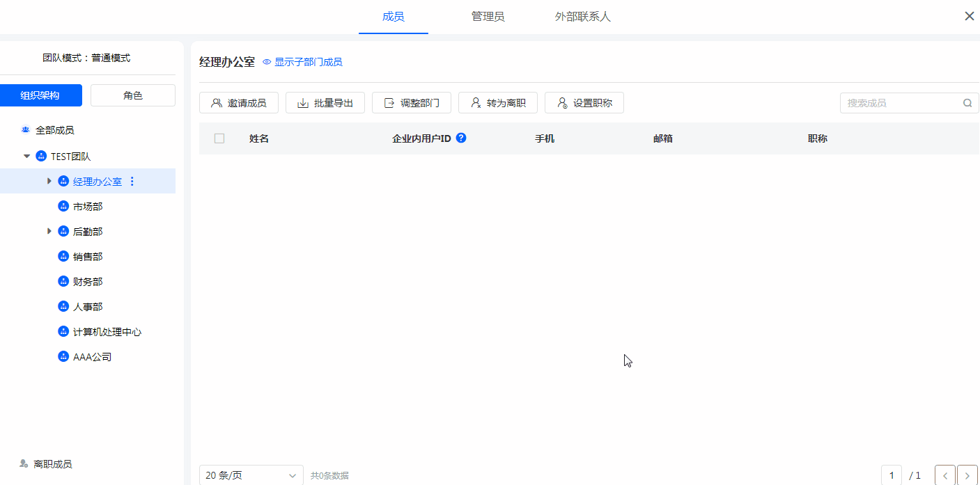This screenshot has width=980, height=485.
Task: Click the three-dot menu beside 经理办公室
Action: (132, 182)
